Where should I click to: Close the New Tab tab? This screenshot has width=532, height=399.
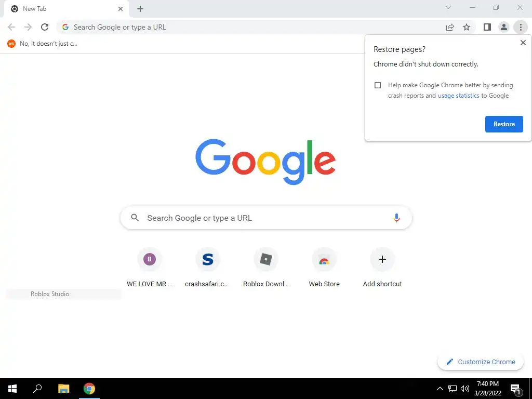point(121,9)
